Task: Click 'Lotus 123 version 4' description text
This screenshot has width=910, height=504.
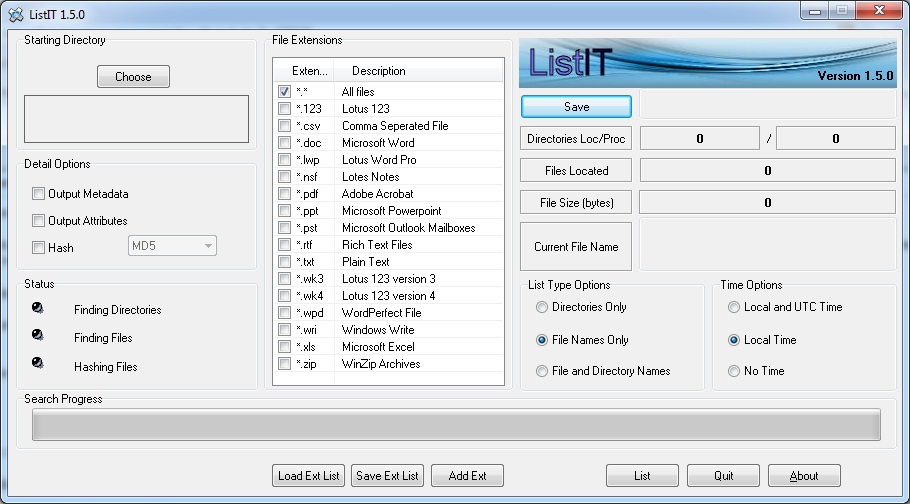Action: point(388,296)
